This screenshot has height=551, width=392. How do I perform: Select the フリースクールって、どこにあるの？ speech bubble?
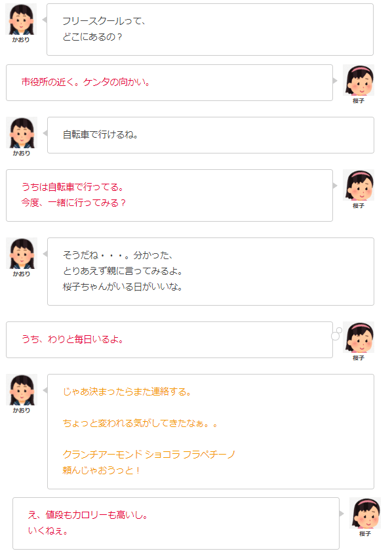[210, 30]
